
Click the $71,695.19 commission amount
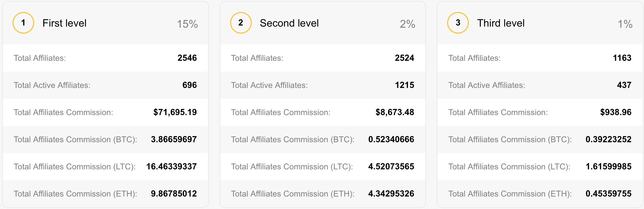click(175, 112)
